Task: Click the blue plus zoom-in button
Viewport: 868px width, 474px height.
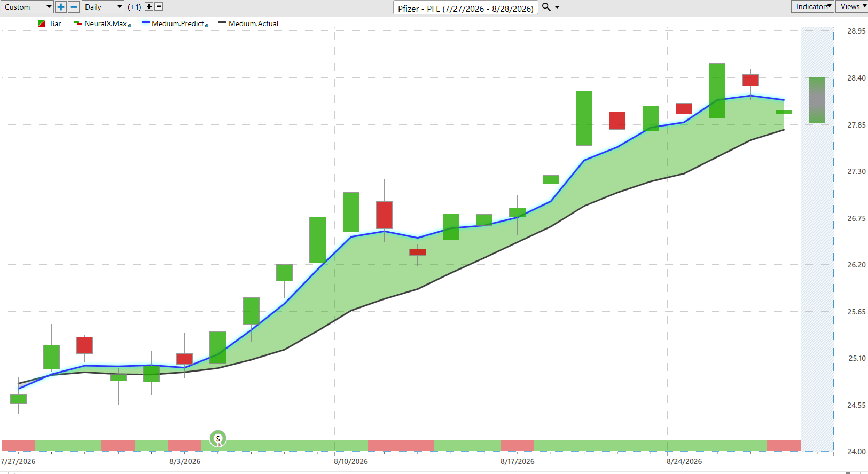Action: [61, 7]
